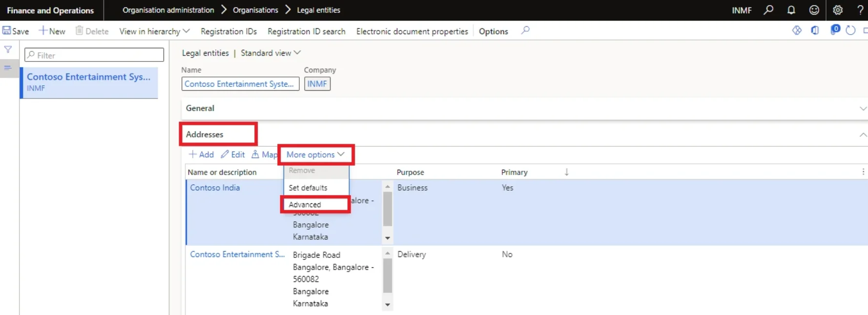Click the Delivery purpose cell
The height and width of the screenshot is (315, 868).
coord(412,255)
